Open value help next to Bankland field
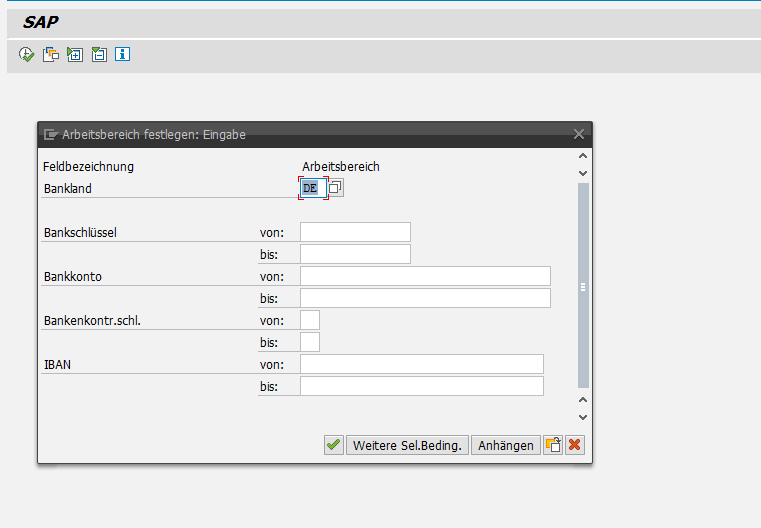This screenshot has height=528, width=761. (336, 188)
